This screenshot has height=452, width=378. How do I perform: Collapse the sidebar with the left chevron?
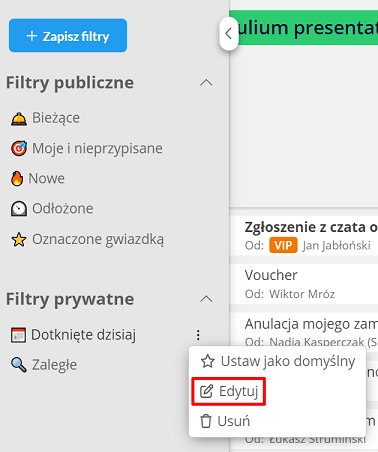pos(229,33)
